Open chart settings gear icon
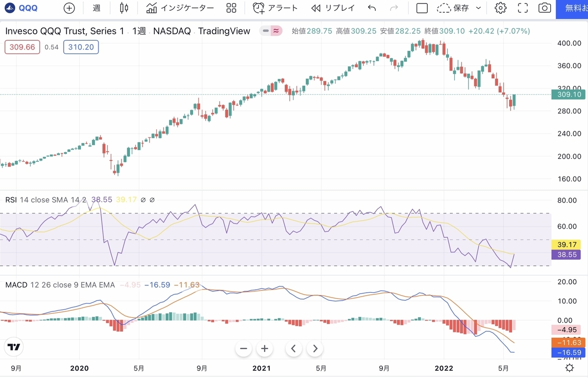588x378 pixels. click(x=500, y=8)
